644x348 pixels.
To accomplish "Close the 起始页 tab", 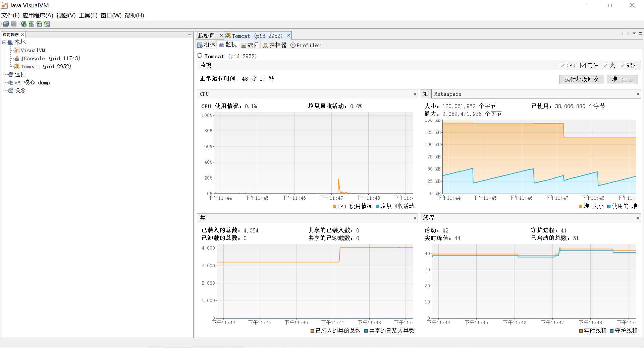I will tap(221, 36).
